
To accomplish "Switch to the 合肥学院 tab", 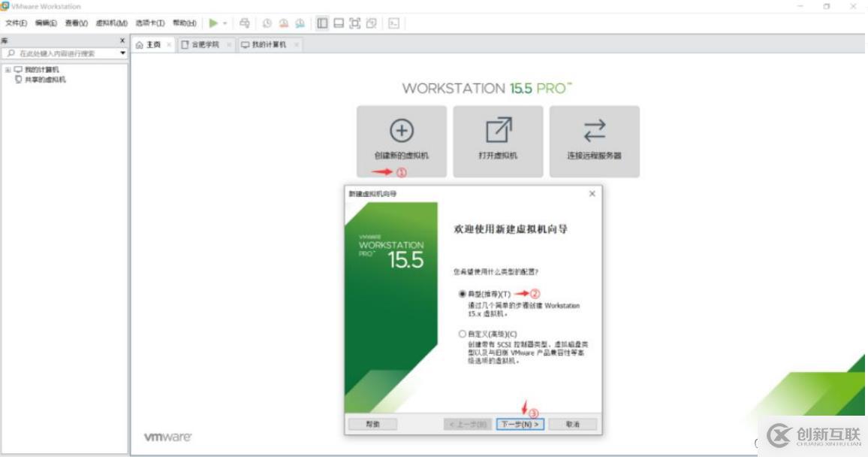I will 206,45.
